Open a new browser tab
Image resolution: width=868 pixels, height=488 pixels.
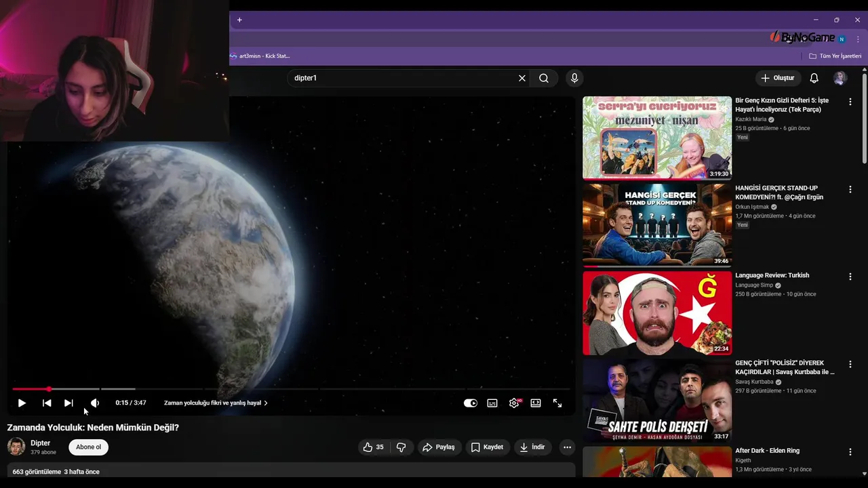[239, 20]
